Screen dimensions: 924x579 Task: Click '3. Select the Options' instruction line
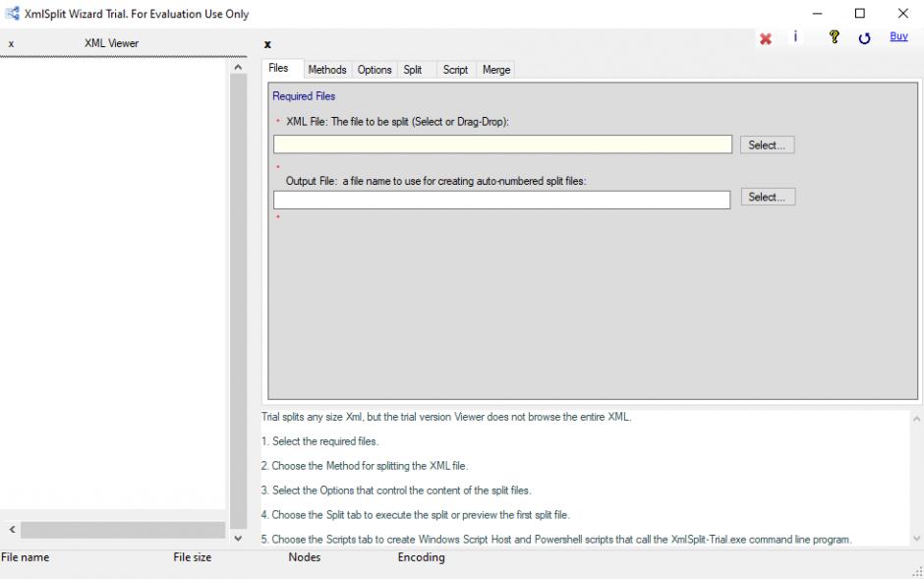pyautogui.click(x=396, y=491)
